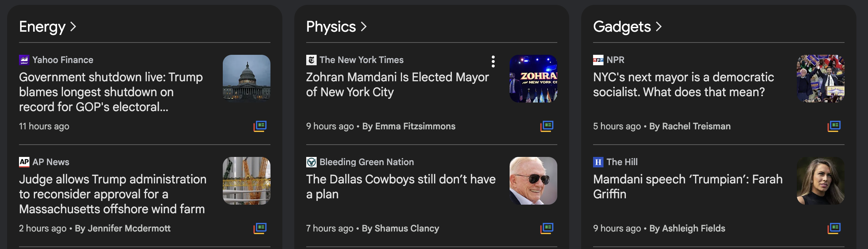
Task: Click the Yahoo Finance source logo
Action: pos(24,60)
